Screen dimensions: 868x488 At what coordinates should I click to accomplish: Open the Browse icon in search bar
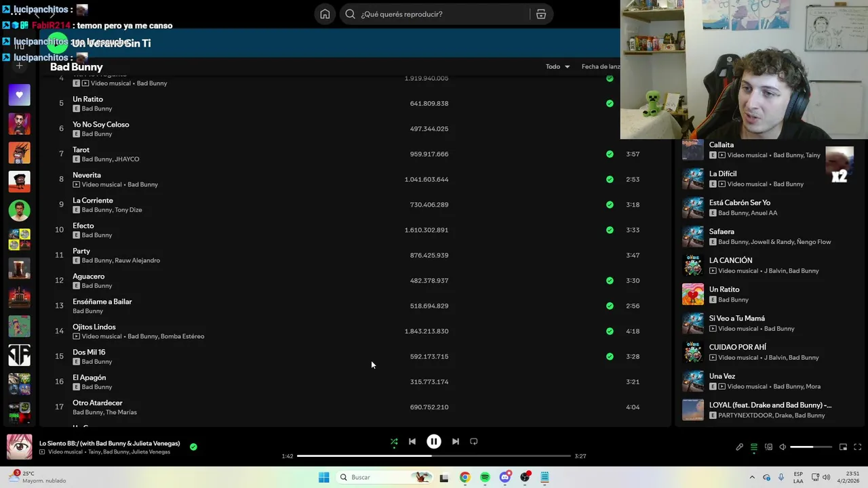[x=541, y=14]
